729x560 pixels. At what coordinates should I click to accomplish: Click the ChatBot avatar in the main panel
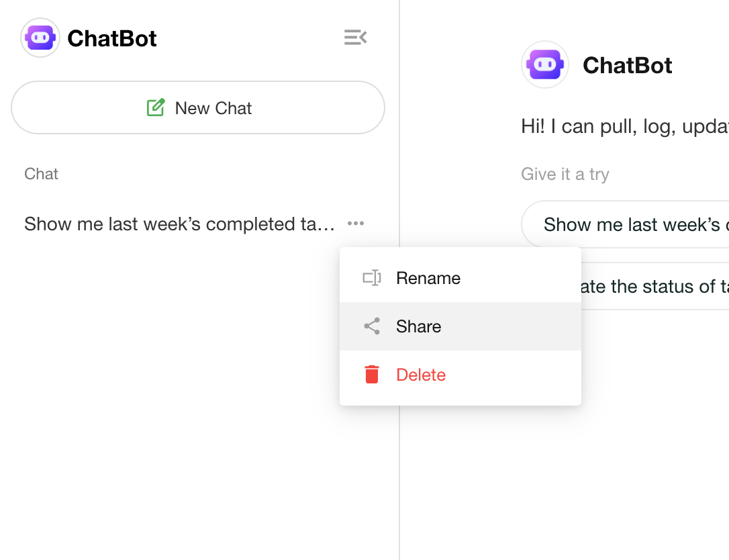(x=545, y=65)
